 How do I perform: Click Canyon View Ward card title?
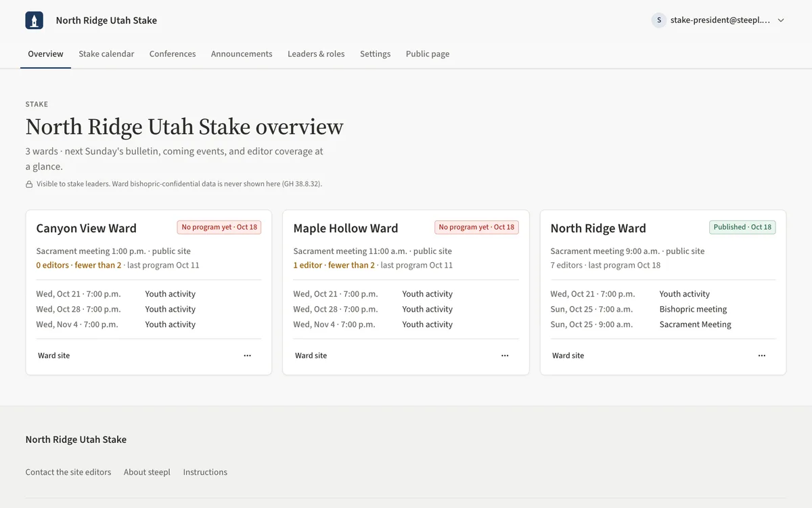point(87,228)
